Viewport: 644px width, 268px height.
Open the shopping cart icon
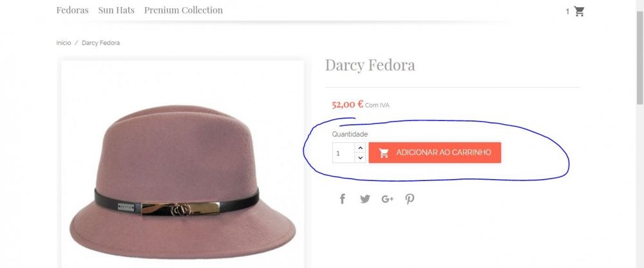(579, 11)
